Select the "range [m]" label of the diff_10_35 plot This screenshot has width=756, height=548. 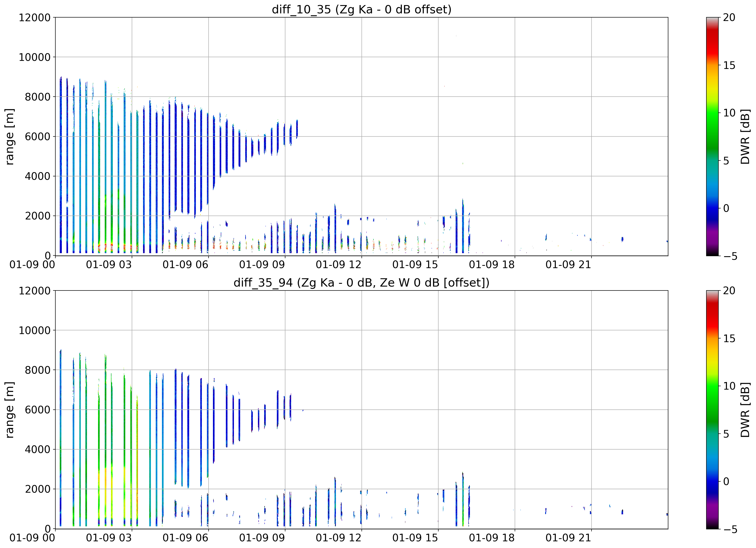tap(10, 136)
